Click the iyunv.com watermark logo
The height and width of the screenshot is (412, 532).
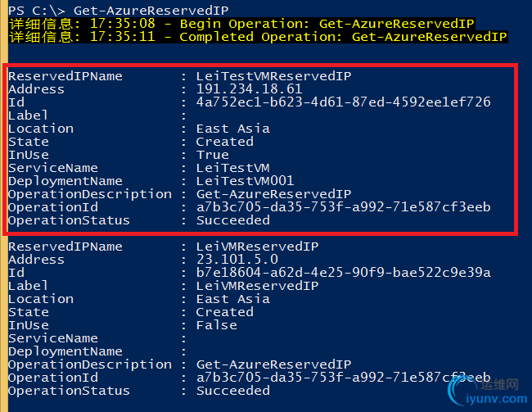(488, 391)
